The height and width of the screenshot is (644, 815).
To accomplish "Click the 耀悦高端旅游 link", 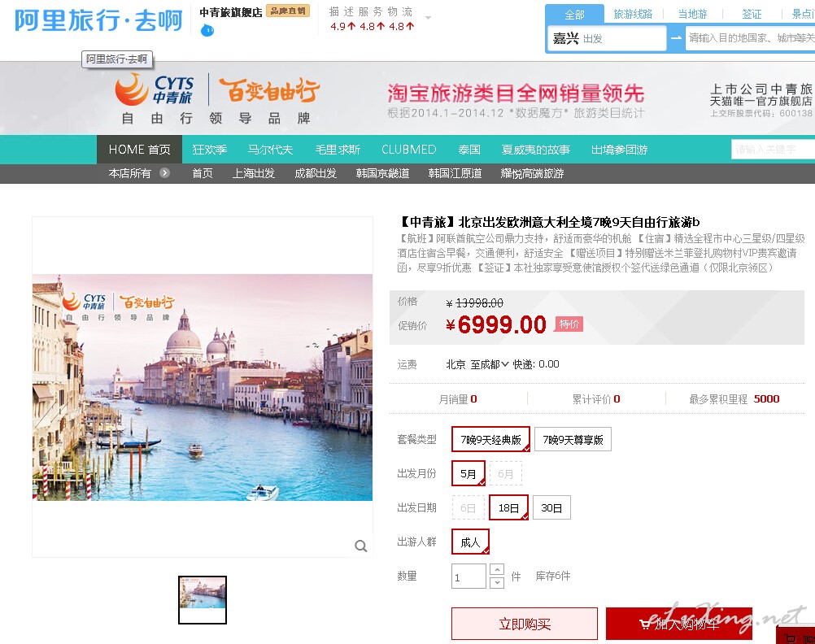I will click(x=532, y=173).
